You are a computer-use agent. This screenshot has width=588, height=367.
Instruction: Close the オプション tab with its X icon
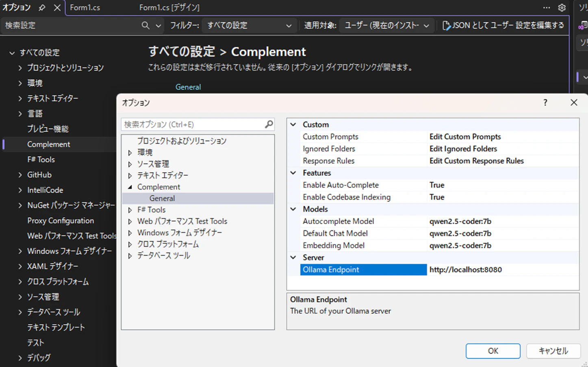tap(57, 7)
